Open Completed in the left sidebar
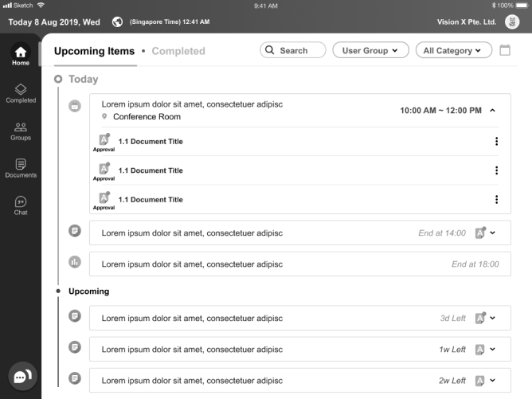This screenshot has width=532, height=399. (21, 93)
